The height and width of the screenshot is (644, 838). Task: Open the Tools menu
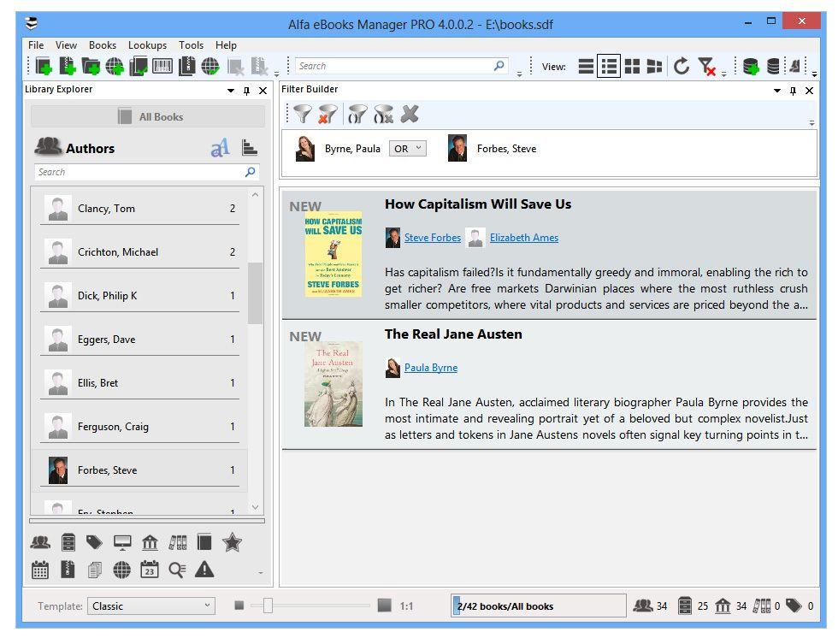[x=191, y=45]
